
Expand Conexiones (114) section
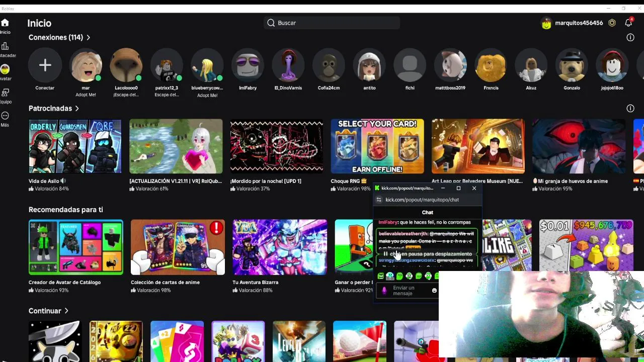[59, 37]
